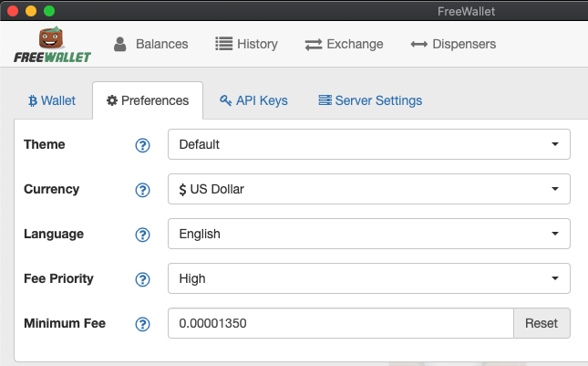Viewport: 588px width, 366px height.
Task: Show help for Fee Priority setting
Action: click(142, 279)
